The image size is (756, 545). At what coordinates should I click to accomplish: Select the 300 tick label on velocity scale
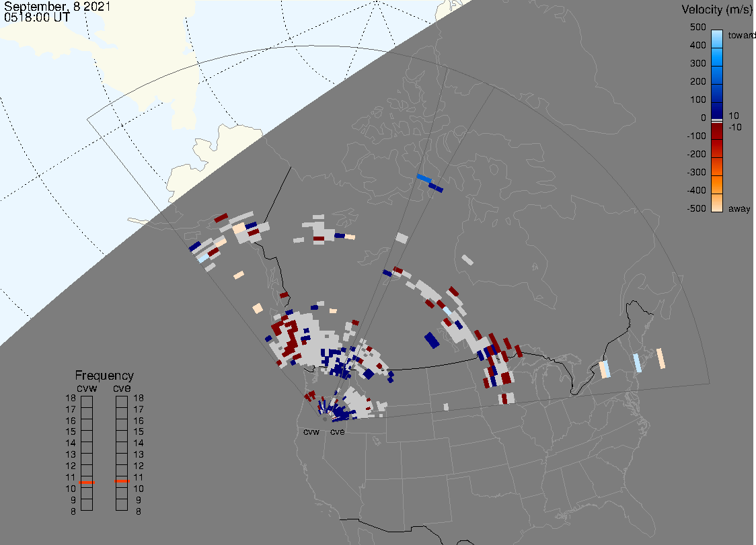click(x=697, y=64)
